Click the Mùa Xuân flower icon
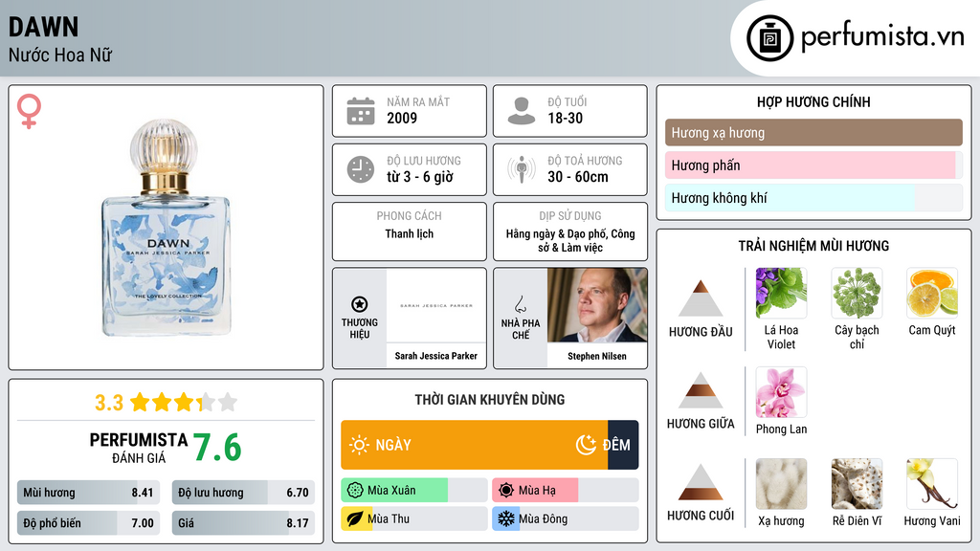This screenshot has height=551, width=980. tap(355, 491)
